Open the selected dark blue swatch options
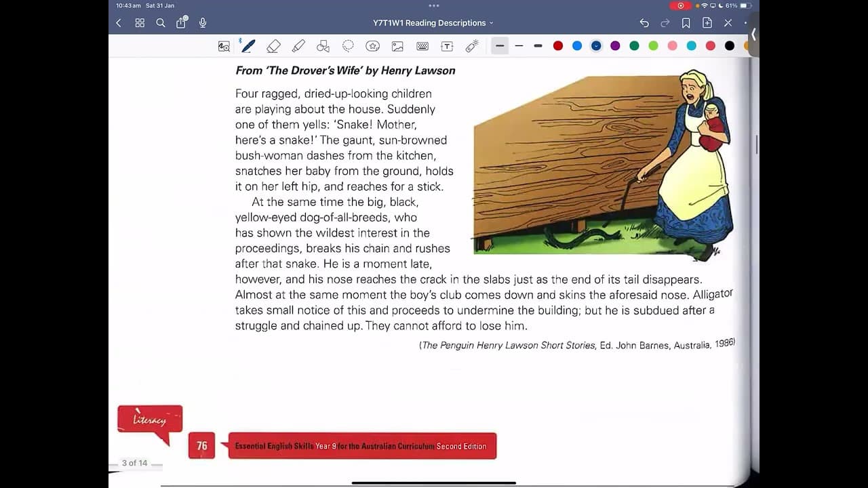868x488 pixels. point(596,46)
